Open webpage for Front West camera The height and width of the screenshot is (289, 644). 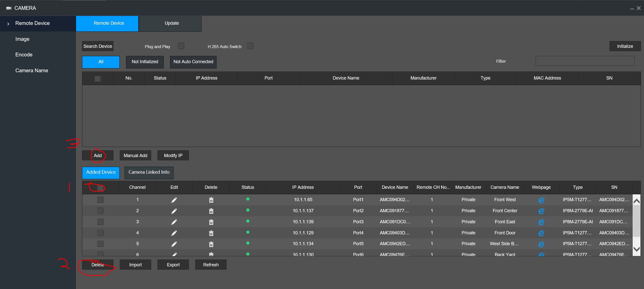tap(541, 200)
